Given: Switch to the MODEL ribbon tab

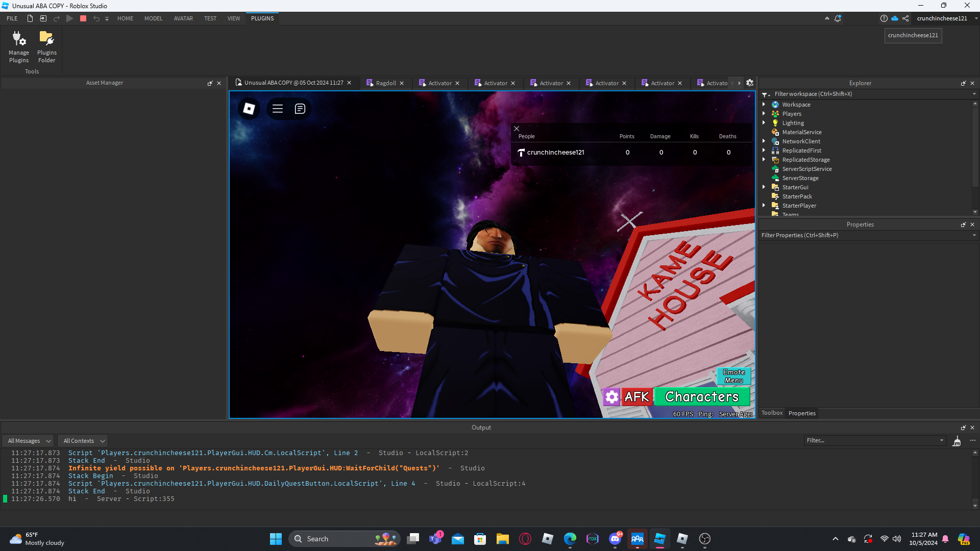Looking at the screenshot, I should [x=153, y=18].
